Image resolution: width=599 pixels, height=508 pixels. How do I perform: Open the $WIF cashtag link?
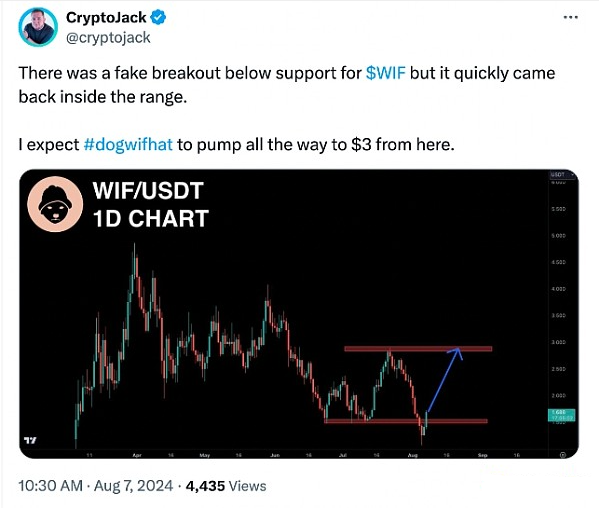pyautogui.click(x=385, y=73)
